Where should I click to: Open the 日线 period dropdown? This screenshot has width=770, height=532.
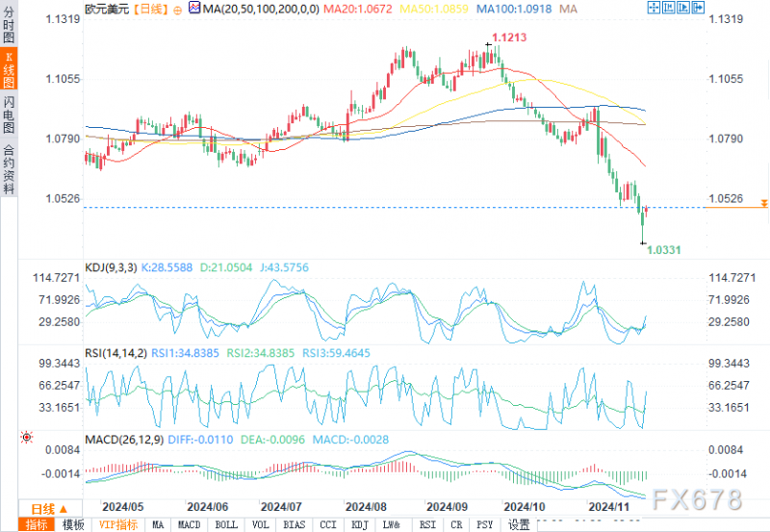[x=49, y=509]
